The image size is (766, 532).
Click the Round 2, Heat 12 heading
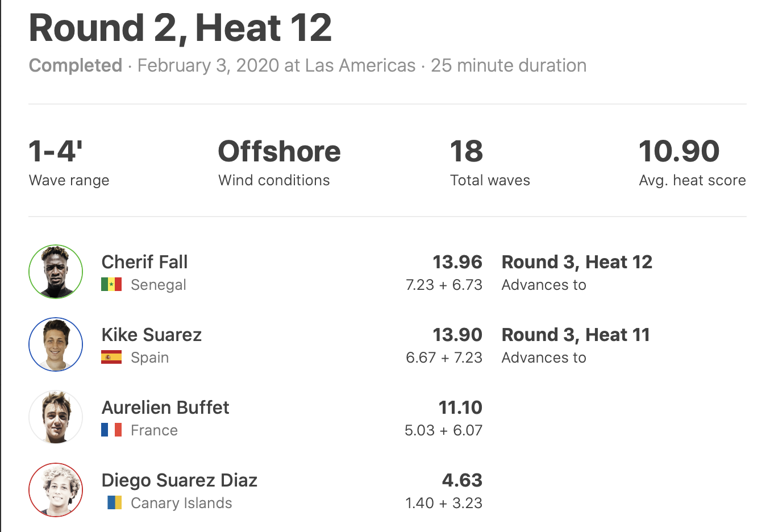point(180,28)
